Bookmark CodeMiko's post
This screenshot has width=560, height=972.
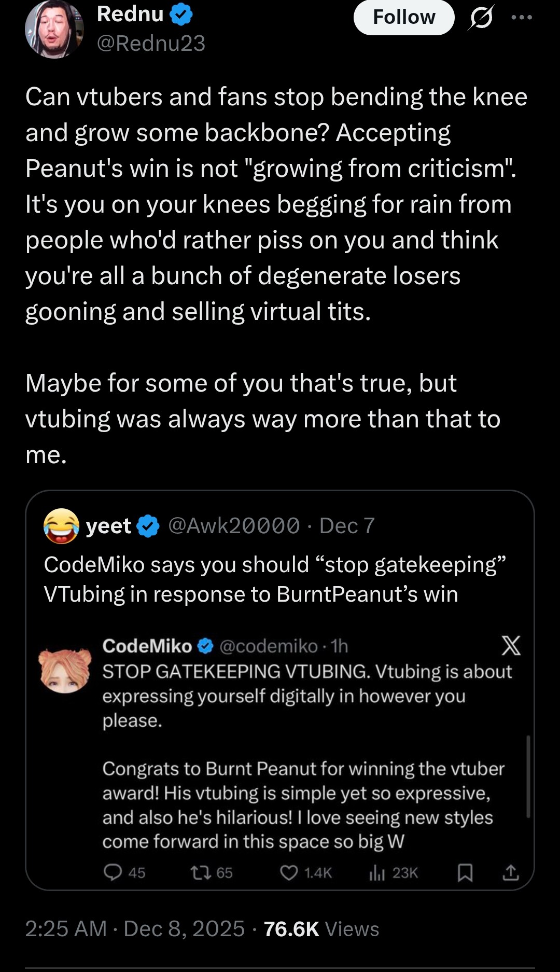click(465, 873)
